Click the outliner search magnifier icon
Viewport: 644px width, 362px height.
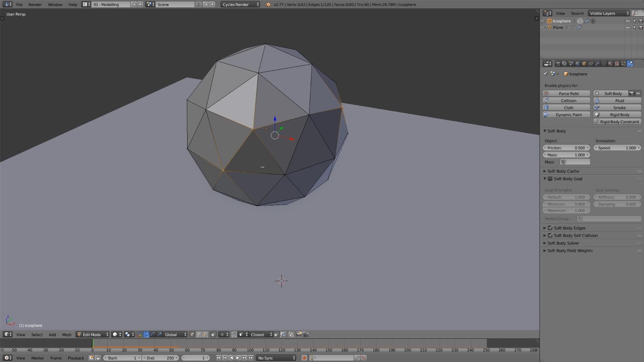tap(635, 13)
